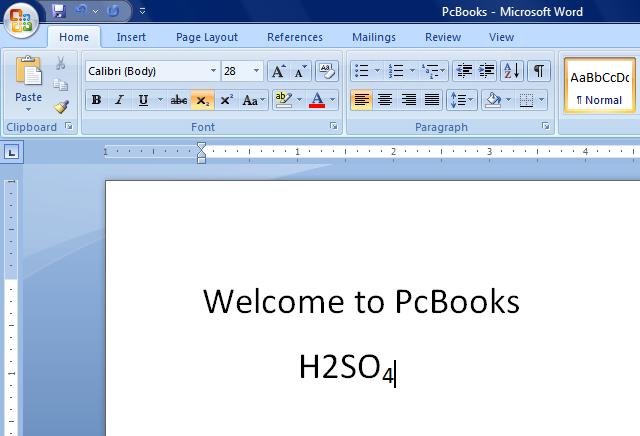Apply the Normal style
The height and width of the screenshot is (436, 640).
599,85
